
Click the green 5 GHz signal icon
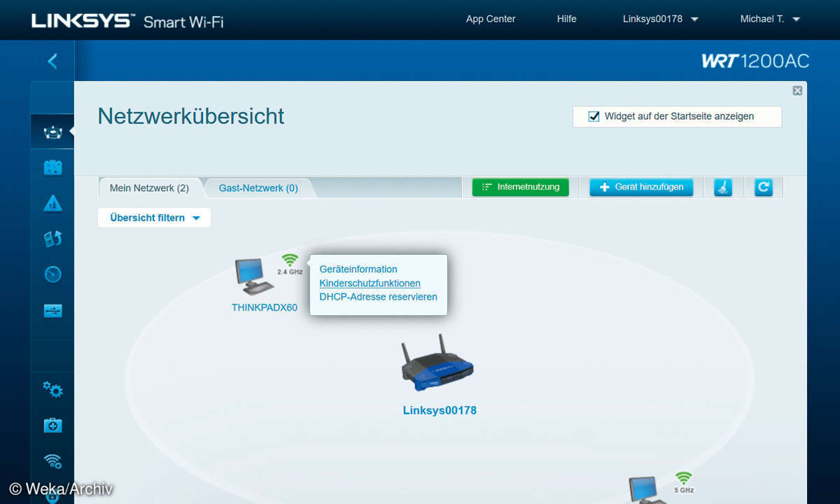[x=683, y=478]
